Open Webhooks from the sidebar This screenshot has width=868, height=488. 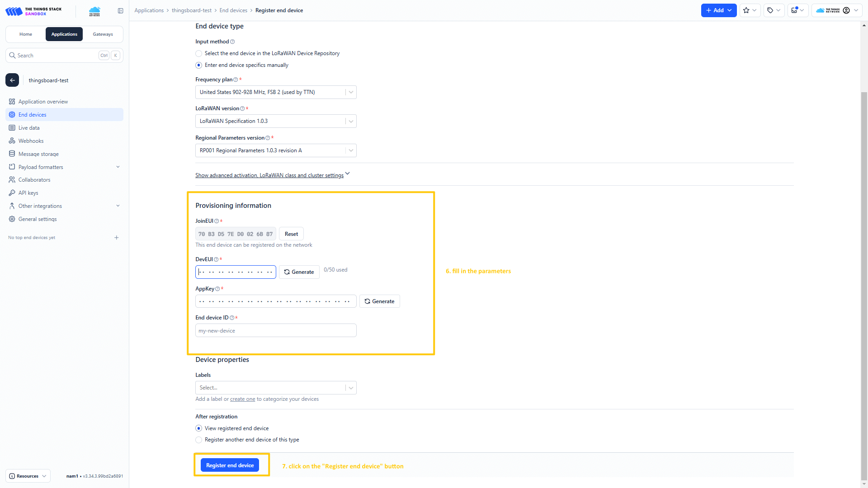coord(31,141)
